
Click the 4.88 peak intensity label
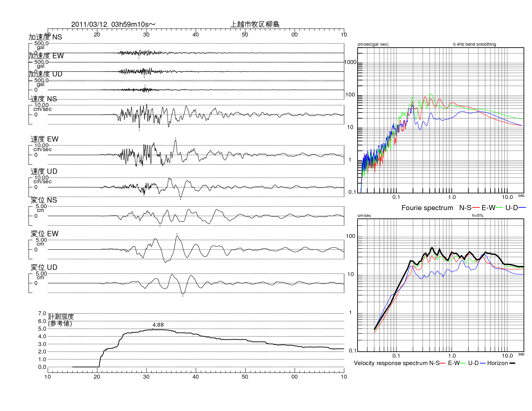[x=158, y=325]
